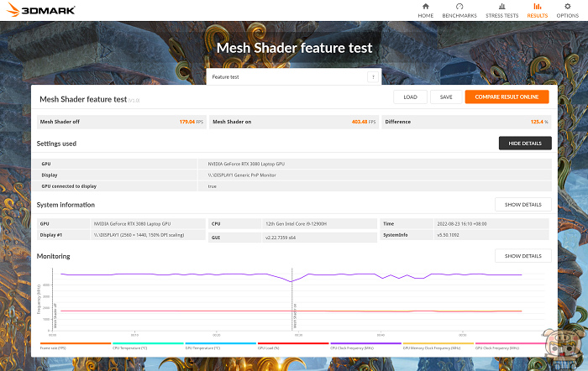The width and height of the screenshot is (588, 371).
Task: Click the Home house icon
Action: pos(426,6)
